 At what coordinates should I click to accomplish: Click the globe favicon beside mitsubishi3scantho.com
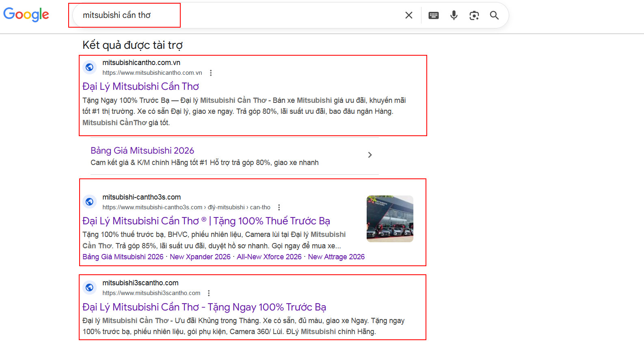pos(89,288)
